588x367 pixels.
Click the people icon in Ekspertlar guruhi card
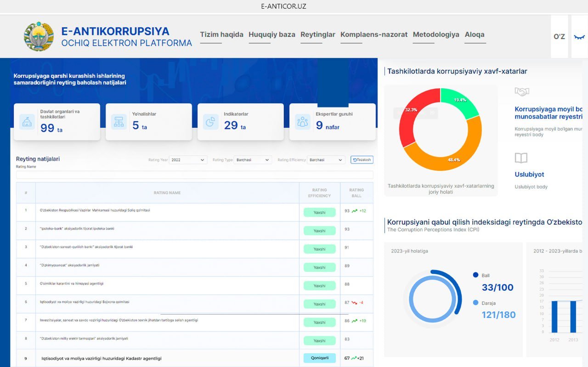pos(303,122)
